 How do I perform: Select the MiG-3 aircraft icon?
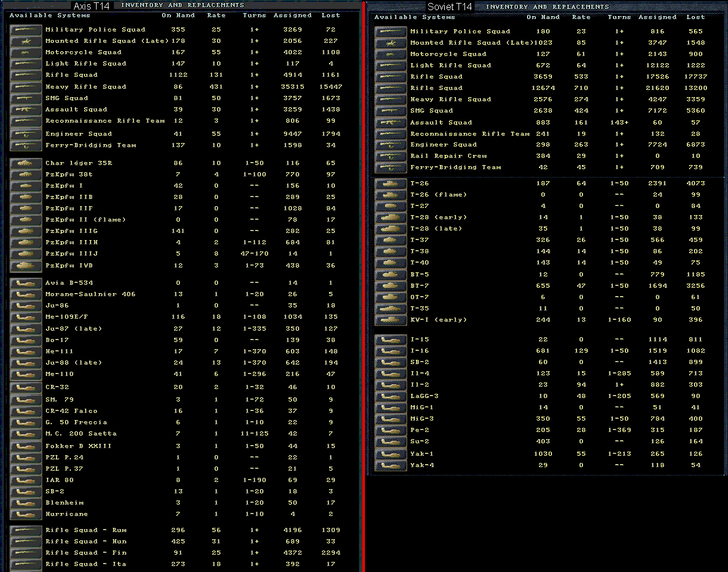pyautogui.click(x=391, y=419)
